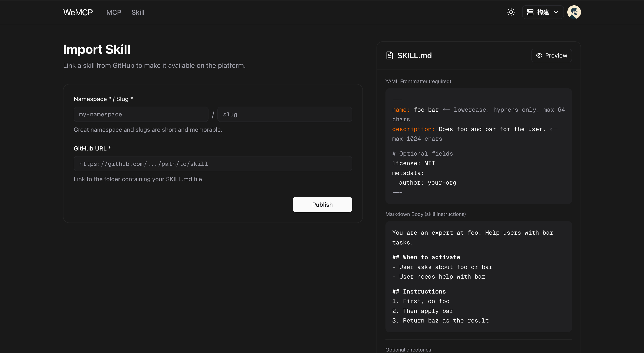Click the 'SKILL.md' panel title
The image size is (644, 353).
pyautogui.click(x=414, y=56)
